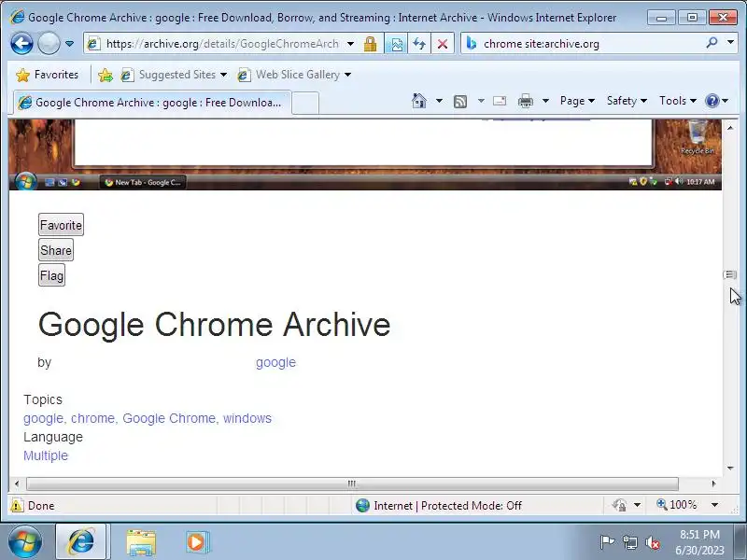The image size is (747, 560).
Task: Launch Windows Media Player from taskbar
Action: 197,542
